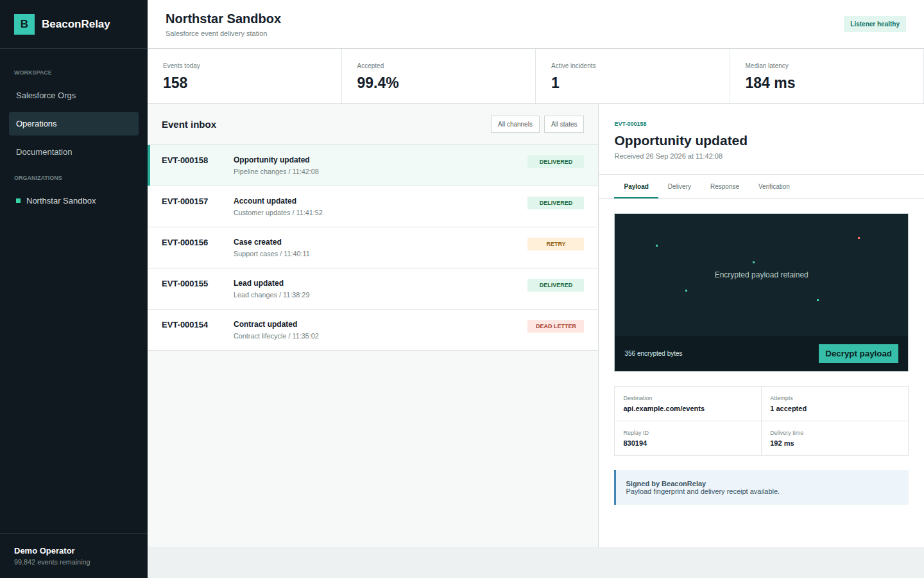Click the green square beside Northstar Sandbox
Viewport: 924px width, 578px height.
(18, 201)
